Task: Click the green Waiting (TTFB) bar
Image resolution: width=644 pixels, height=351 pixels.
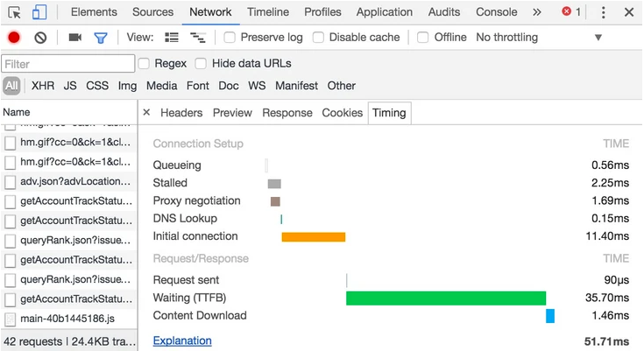Action: click(x=445, y=298)
